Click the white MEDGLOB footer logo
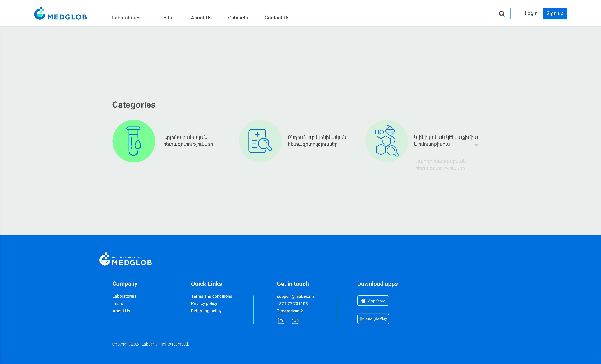The height and width of the screenshot is (364, 601). 126,259
